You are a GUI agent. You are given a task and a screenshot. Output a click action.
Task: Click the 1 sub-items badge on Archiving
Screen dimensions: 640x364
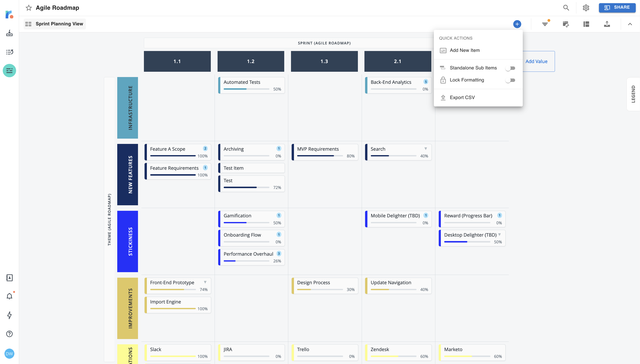279,149
